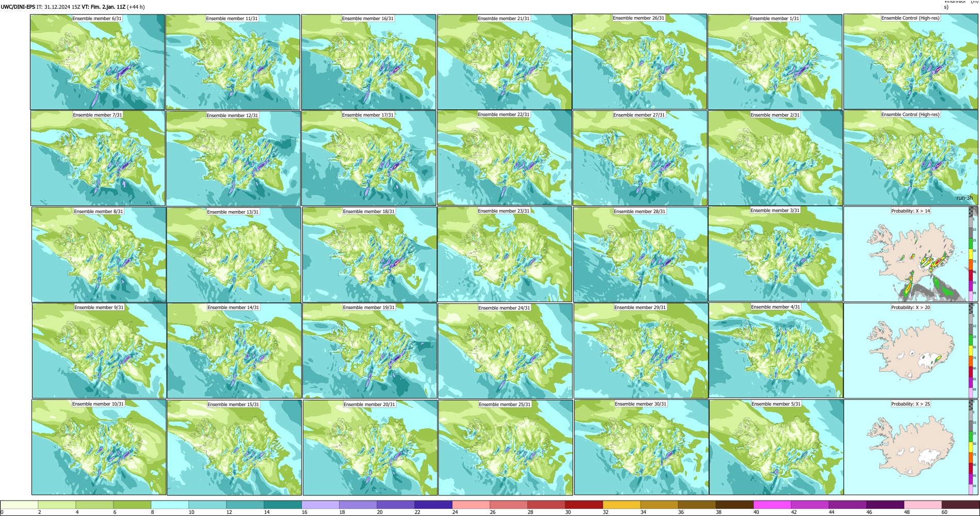Open the Ensemble member 28/31 map
This screenshot has width=980, height=516.
[640, 254]
